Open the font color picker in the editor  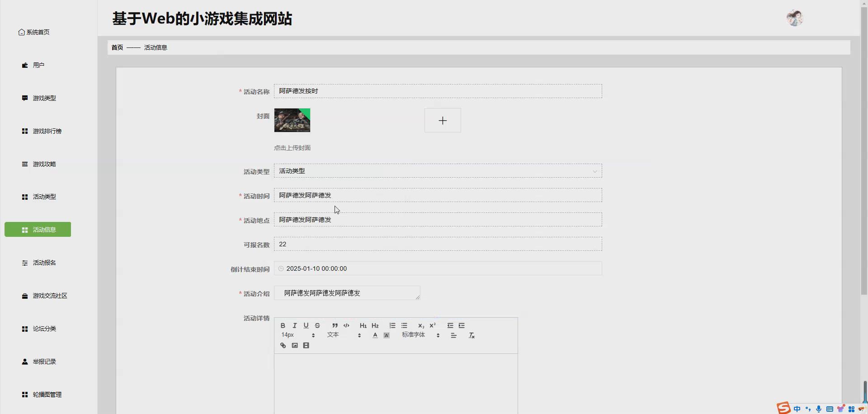pyautogui.click(x=375, y=335)
